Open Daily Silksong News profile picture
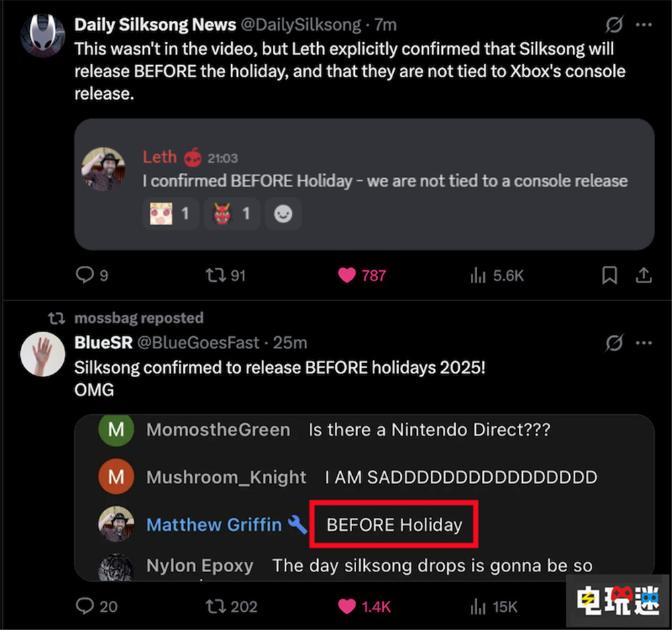The image size is (672, 630). coord(43,34)
